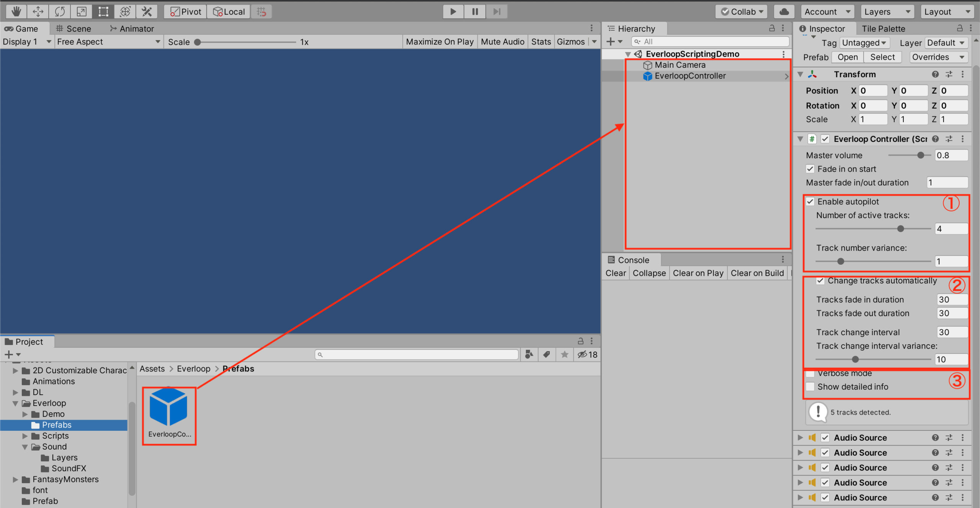
Task: Toggle Local handle rotation mode
Action: click(229, 11)
